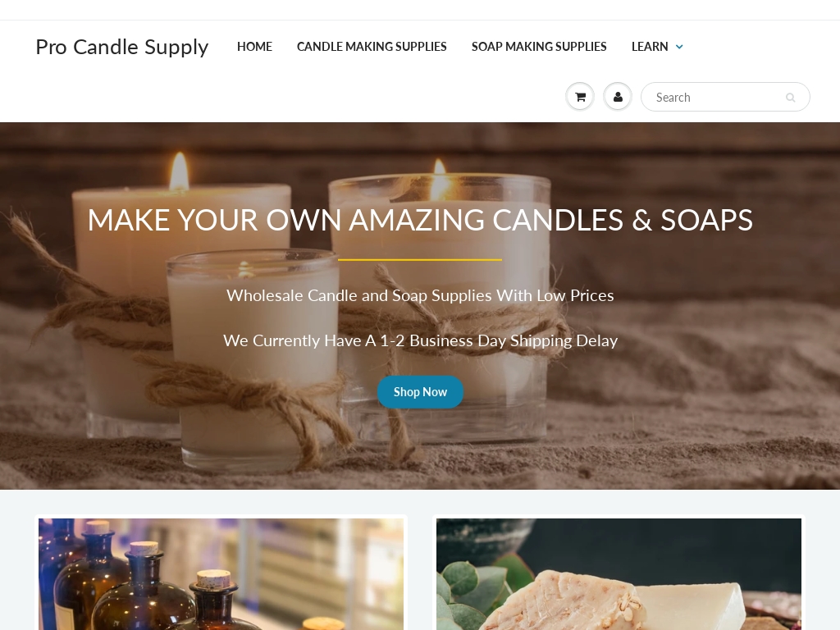Open the amber oil bottles thumbnail
Screen dimensions: 840x630
coord(221,573)
